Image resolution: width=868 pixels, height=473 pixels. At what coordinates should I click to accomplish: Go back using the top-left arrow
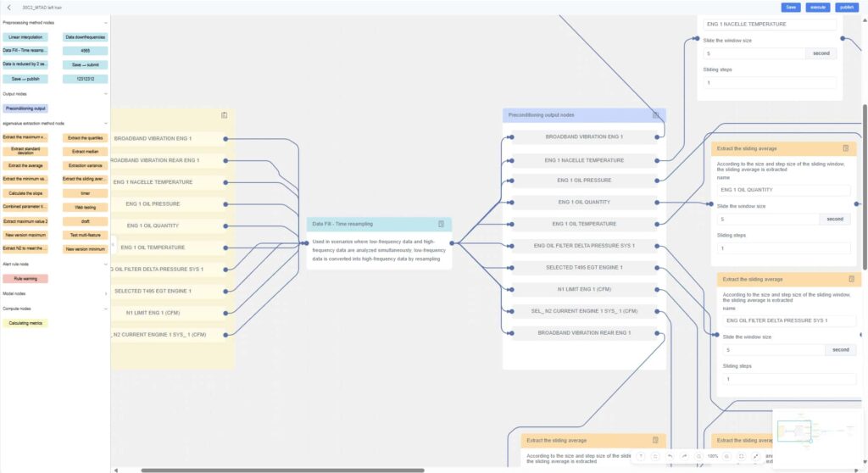[8, 7]
